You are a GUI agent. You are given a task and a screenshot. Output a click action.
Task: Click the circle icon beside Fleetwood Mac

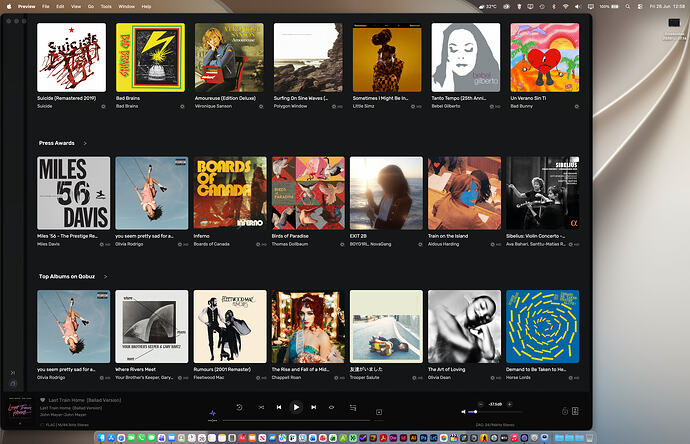coord(258,378)
